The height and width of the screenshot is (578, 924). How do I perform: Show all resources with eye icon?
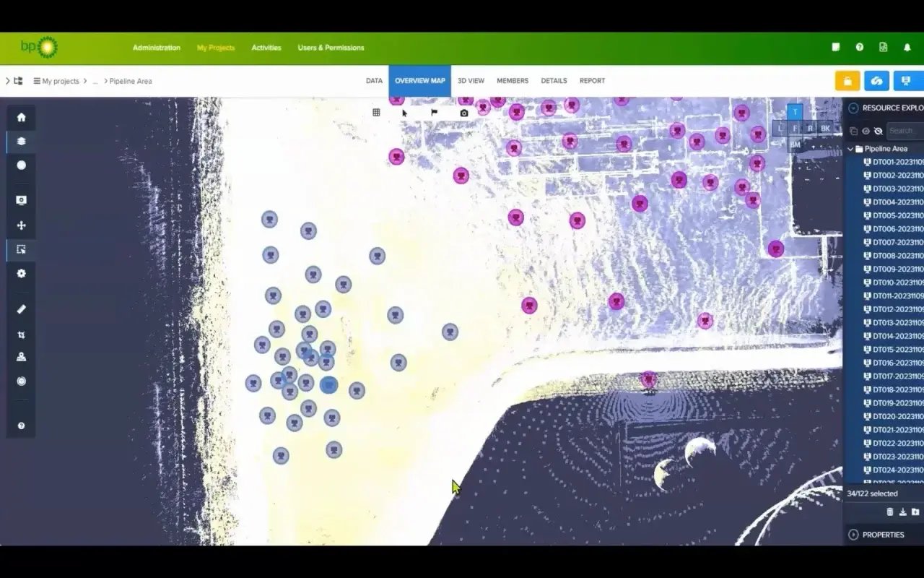866,131
